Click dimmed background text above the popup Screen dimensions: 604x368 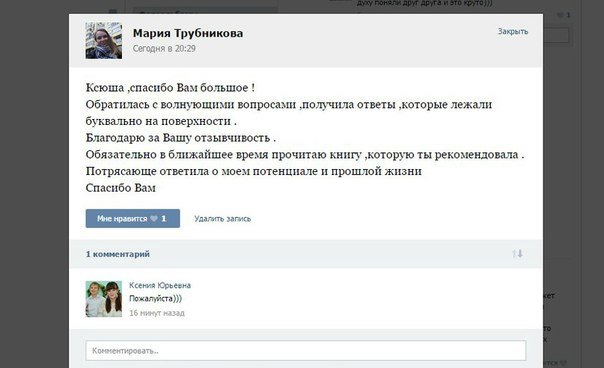pyautogui.click(x=424, y=3)
